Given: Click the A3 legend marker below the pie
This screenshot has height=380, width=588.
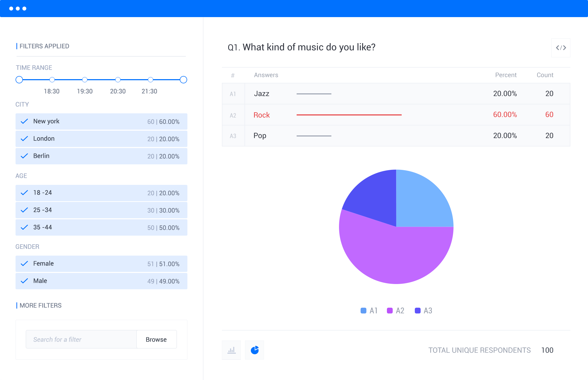Looking at the screenshot, I should point(418,310).
